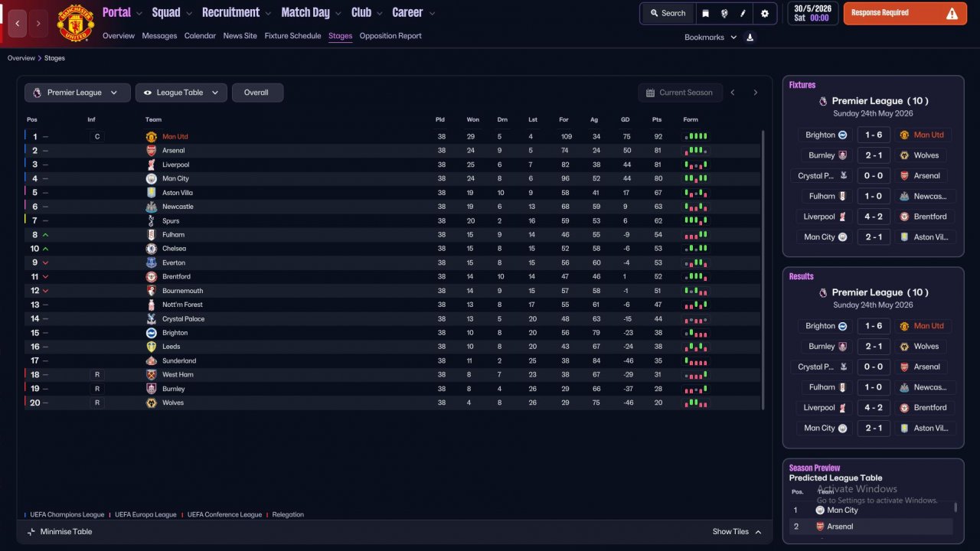980x551 pixels.
Task: Switch to the Opposition Report tab
Action: [x=390, y=36]
